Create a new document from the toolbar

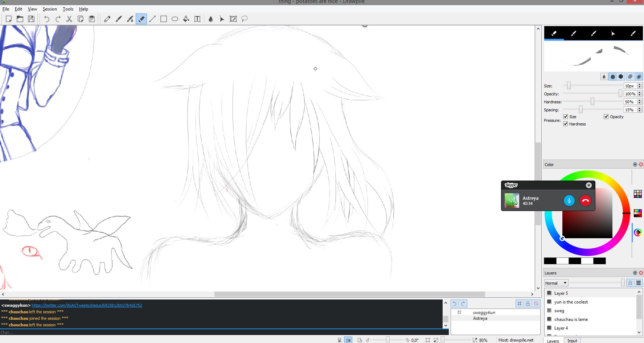pyautogui.click(x=8, y=19)
